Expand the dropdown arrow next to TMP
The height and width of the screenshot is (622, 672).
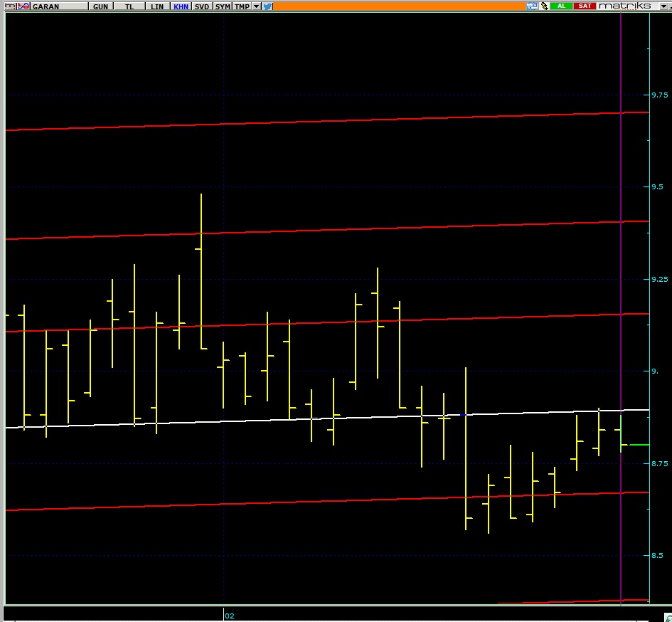[256, 6]
